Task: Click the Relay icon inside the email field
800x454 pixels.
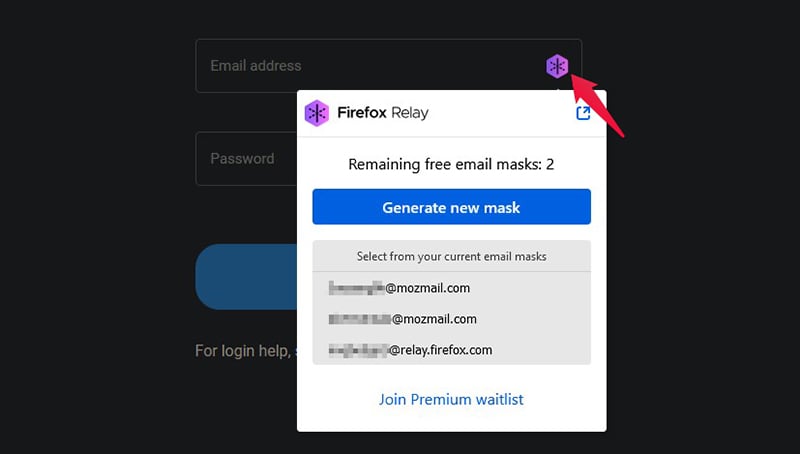Action: tap(557, 66)
